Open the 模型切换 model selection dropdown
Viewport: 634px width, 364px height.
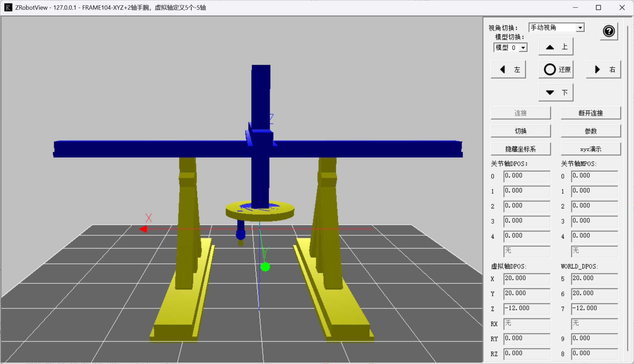click(510, 47)
